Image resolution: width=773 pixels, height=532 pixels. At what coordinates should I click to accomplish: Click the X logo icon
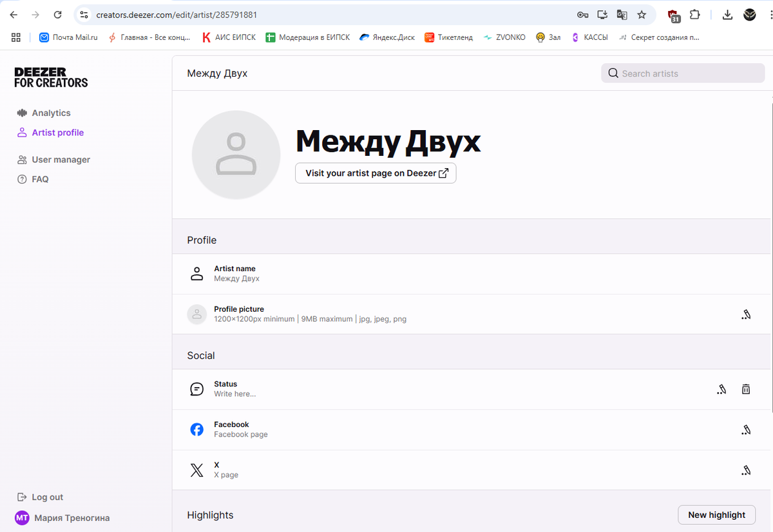point(197,470)
